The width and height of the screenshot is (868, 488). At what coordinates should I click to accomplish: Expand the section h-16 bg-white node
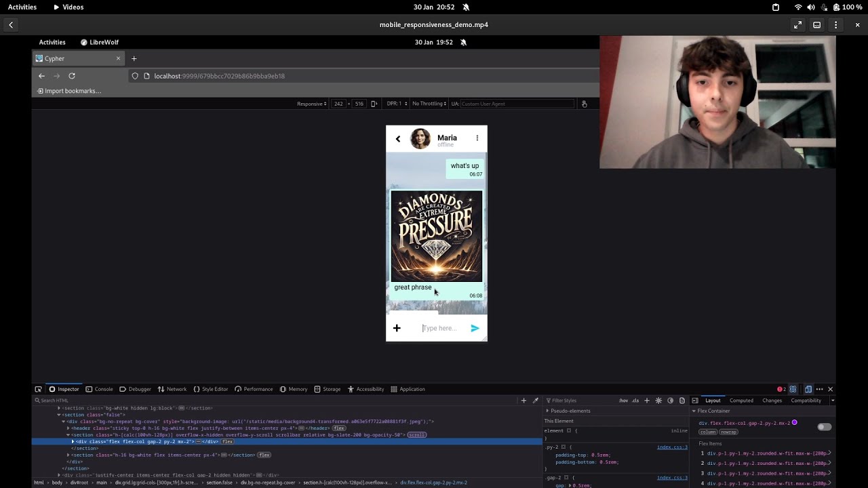68,455
